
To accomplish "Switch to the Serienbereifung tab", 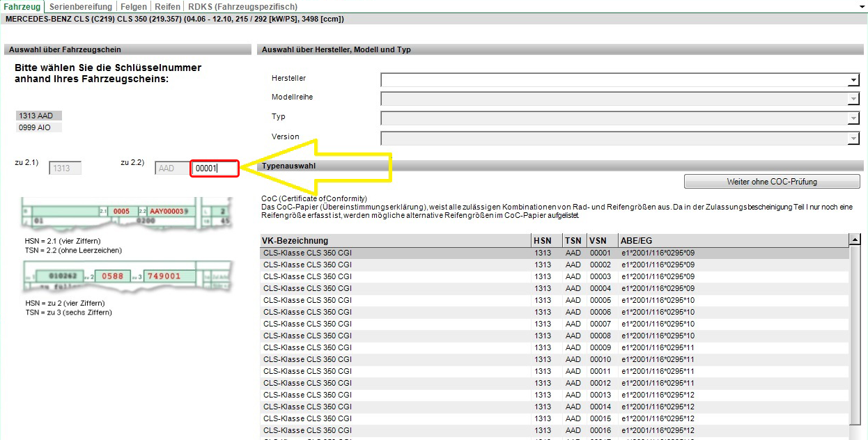I will 81,6.
